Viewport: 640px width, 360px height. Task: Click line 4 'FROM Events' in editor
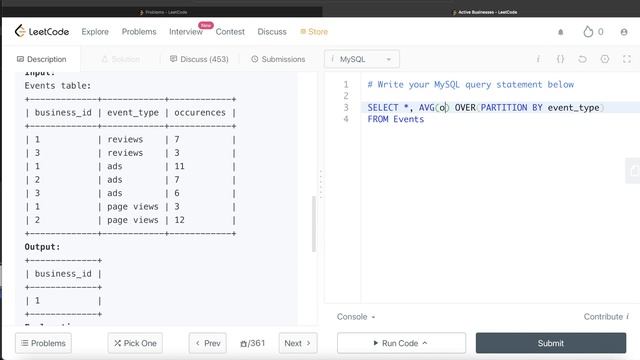[x=396, y=119]
